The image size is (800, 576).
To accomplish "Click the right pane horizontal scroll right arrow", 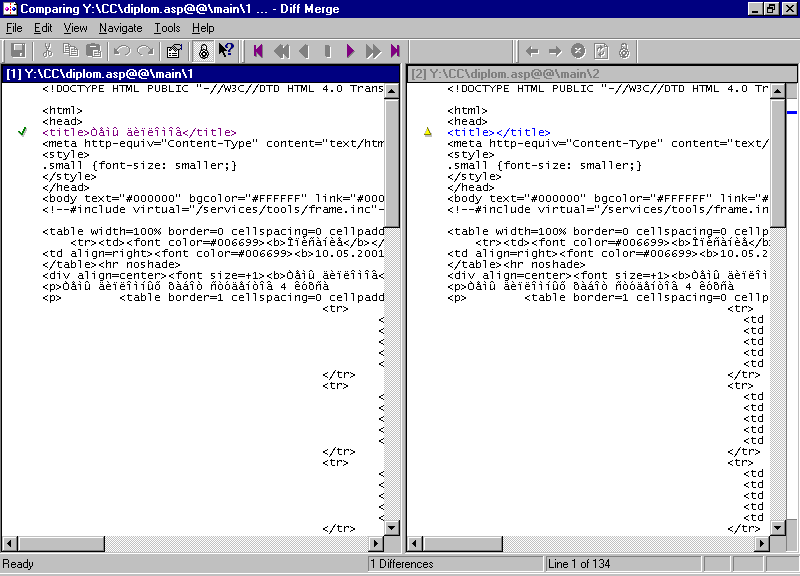I will pos(762,544).
